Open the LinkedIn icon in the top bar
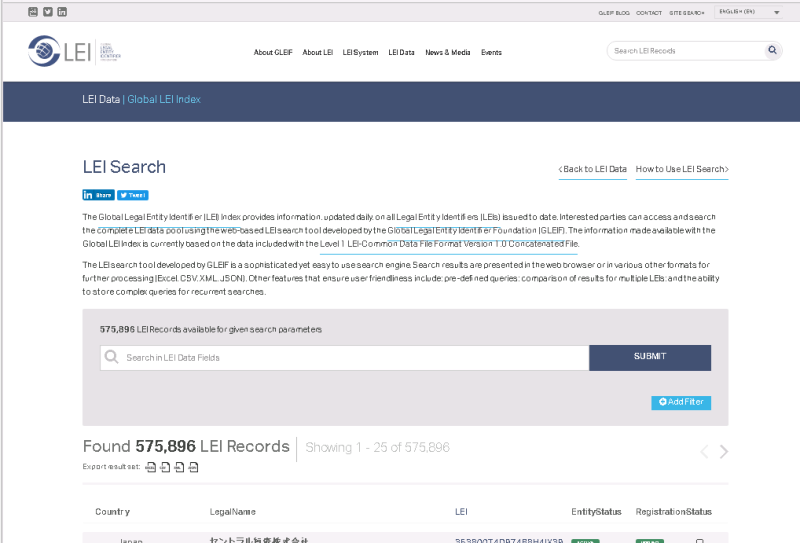The width and height of the screenshot is (800, 543). click(62, 12)
